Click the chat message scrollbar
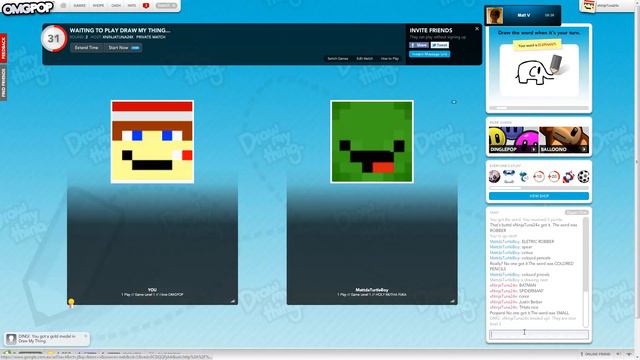The height and width of the screenshot is (360, 640). pos(586,271)
